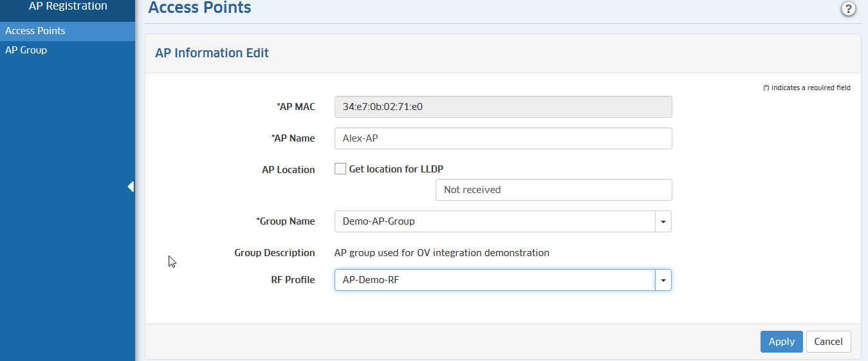Click the Not received location field
Image resolution: width=868 pixels, height=361 pixels.
[x=553, y=190]
